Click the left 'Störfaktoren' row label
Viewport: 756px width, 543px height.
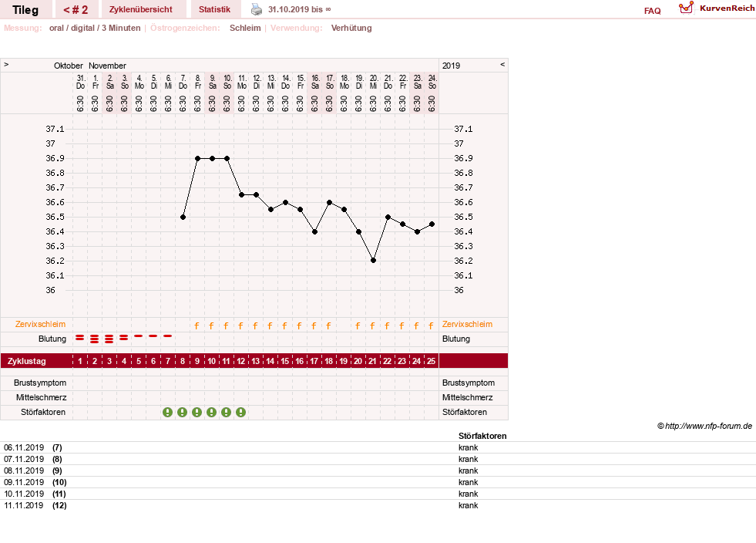(x=43, y=412)
